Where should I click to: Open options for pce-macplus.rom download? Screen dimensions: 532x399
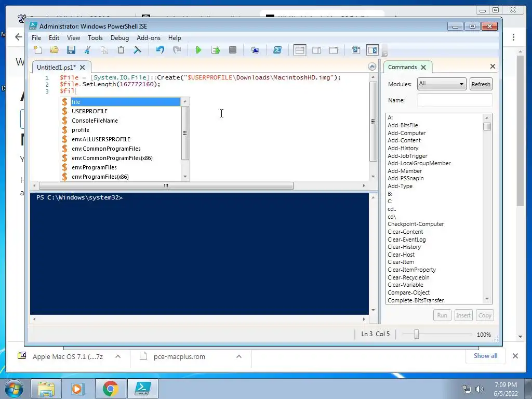pyautogui.click(x=239, y=356)
